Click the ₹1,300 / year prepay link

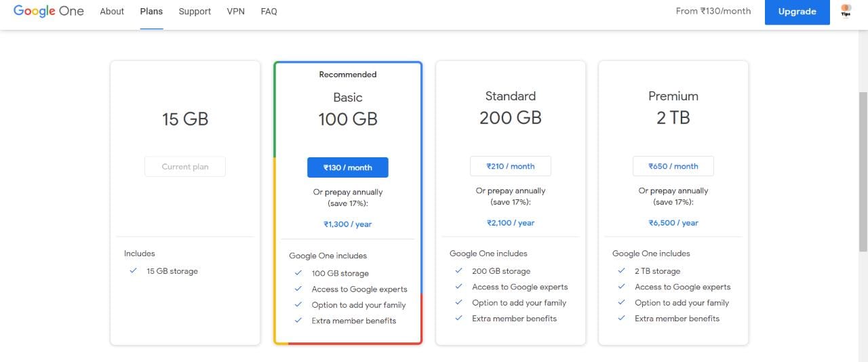pyautogui.click(x=348, y=224)
